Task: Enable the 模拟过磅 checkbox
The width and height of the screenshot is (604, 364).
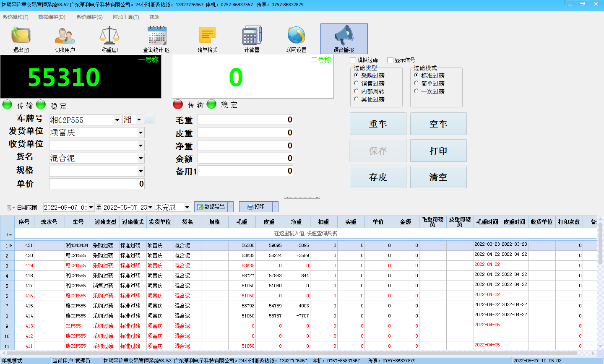Action: [353, 60]
